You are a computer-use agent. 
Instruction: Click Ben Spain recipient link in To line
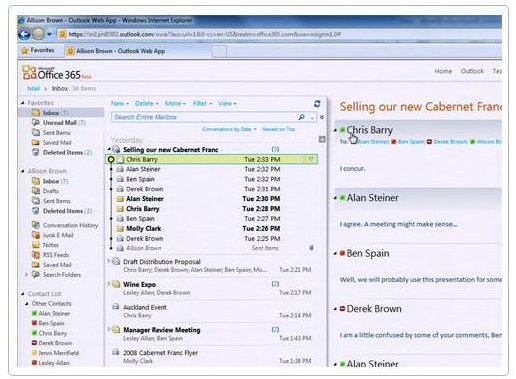[411, 142]
